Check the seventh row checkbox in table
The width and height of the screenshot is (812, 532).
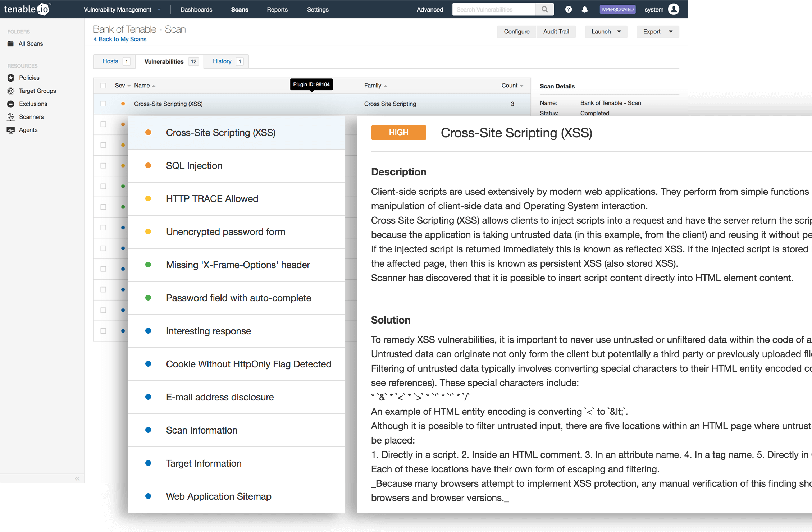[103, 228]
